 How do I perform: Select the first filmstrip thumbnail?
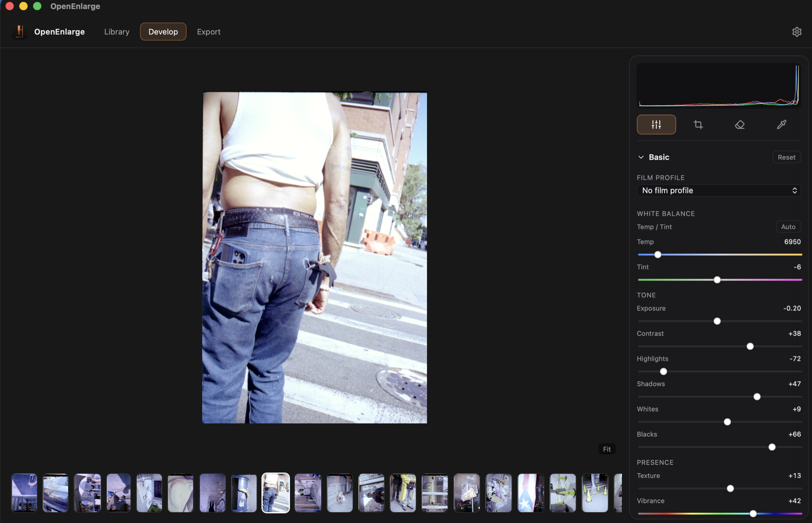click(x=24, y=493)
